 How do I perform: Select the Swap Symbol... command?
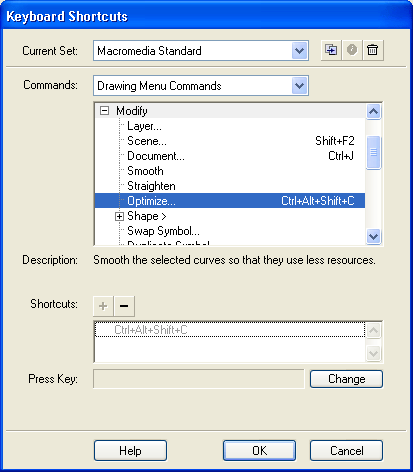[x=163, y=231]
